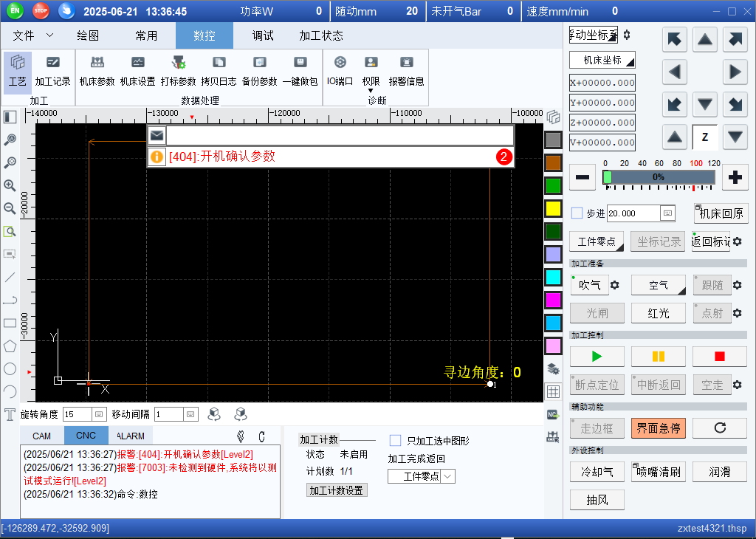Open the IO端口 diagnostic icon
This screenshot has width=756, height=539.
[x=340, y=70]
